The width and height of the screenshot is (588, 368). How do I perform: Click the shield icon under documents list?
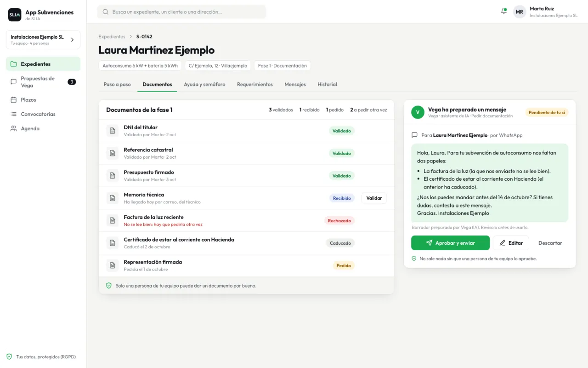109,286
